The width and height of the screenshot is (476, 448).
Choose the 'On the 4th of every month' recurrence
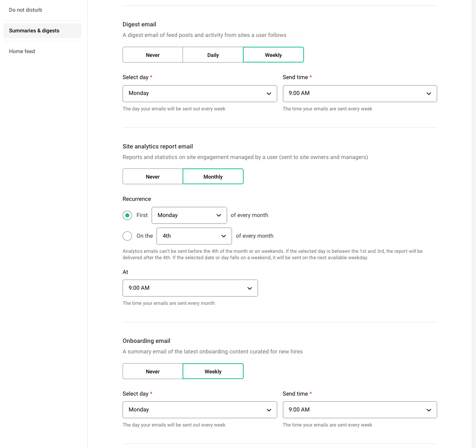127,236
